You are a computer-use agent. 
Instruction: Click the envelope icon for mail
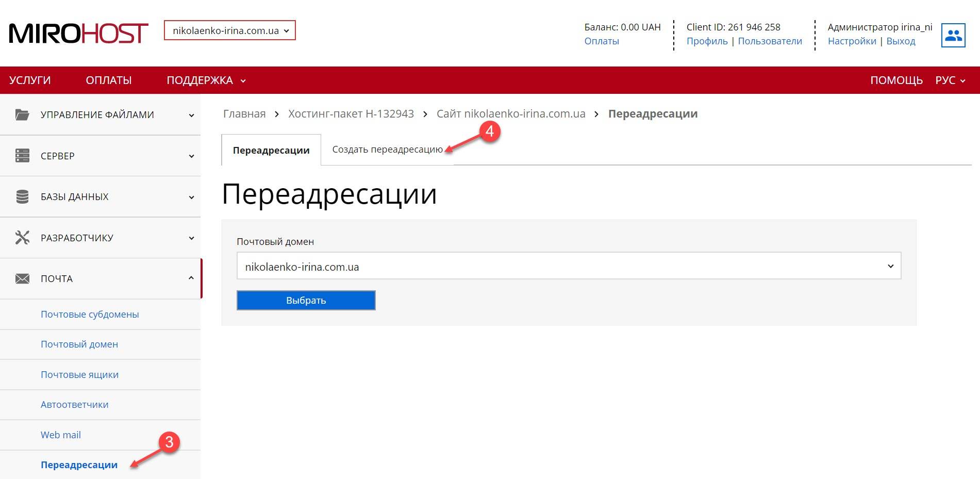22,278
